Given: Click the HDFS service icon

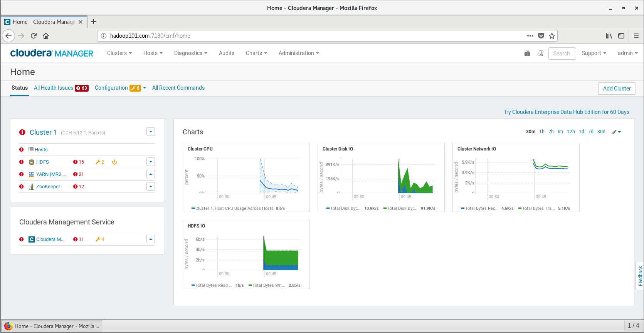Looking at the screenshot, I should pyautogui.click(x=32, y=162).
